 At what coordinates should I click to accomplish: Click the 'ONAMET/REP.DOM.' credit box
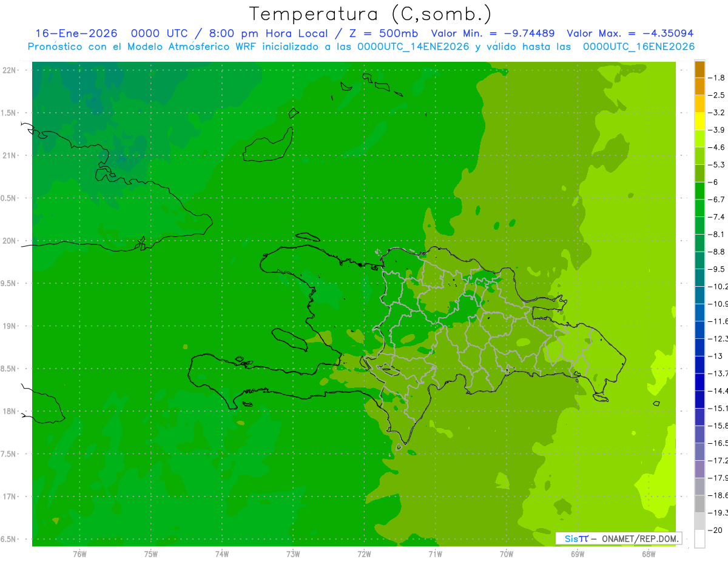coord(618,538)
